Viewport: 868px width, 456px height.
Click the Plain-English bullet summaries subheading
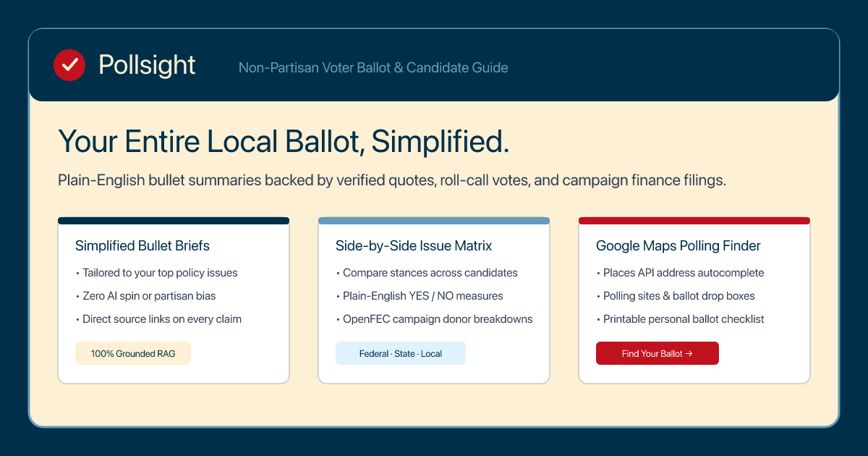[392, 181]
